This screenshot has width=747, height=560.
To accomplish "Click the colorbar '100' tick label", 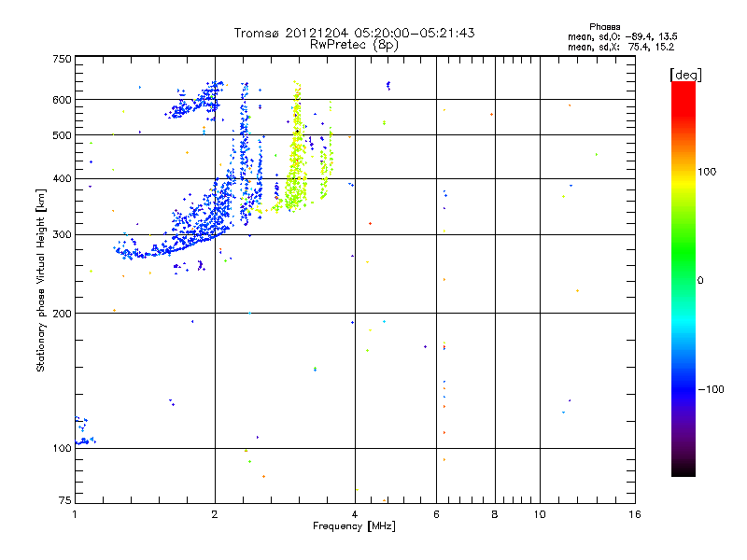I will pyautogui.click(x=707, y=172).
